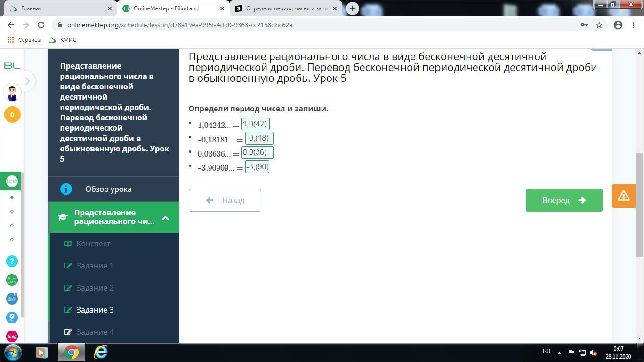
Task: Open the user avatar profile
Action: [12, 92]
